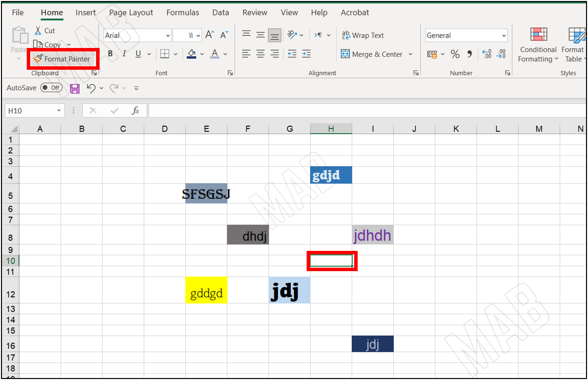Toggle AutoSave switch
The image size is (588, 380).
[x=52, y=88]
